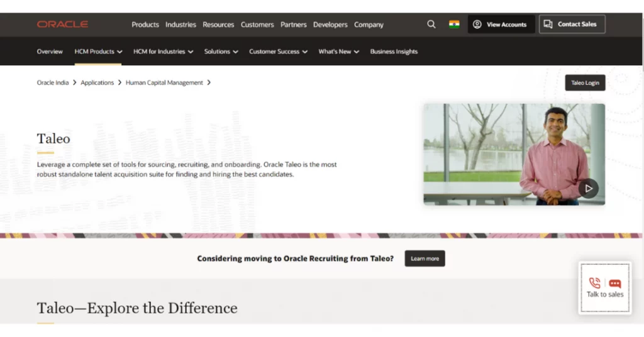Go to the Overview tab
The height and width of the screenshot is (337, 644).
50,52
